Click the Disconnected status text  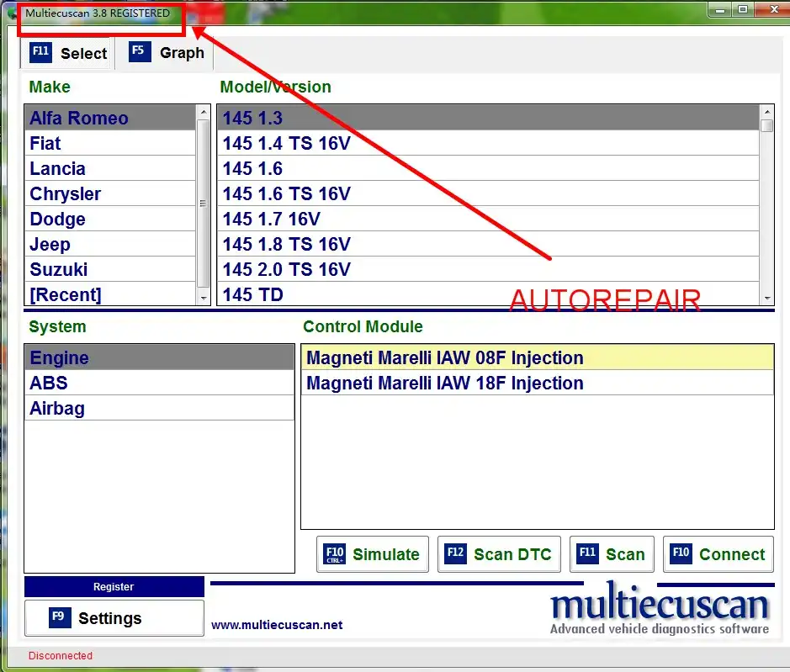(x=61, y=656)
